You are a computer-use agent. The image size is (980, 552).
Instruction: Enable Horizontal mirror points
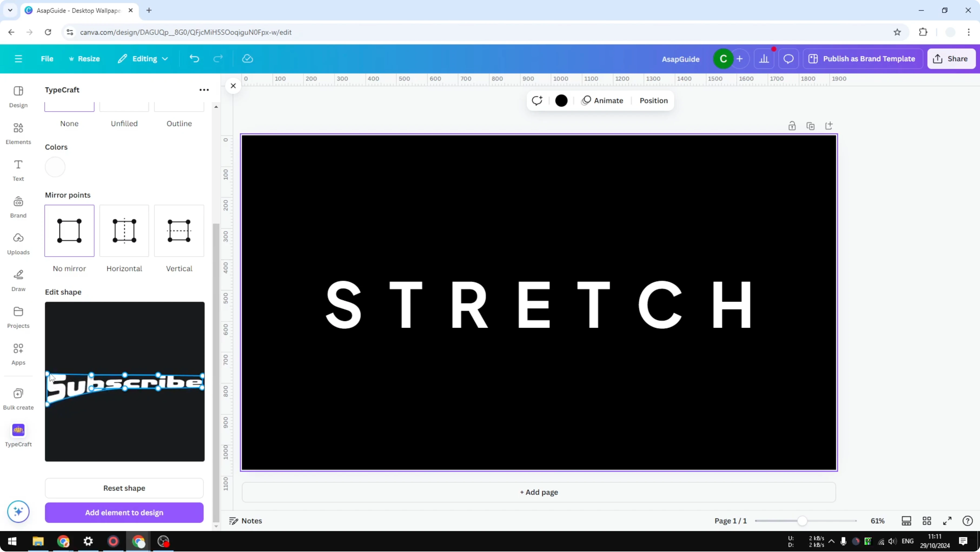click(x=124, y=231)
